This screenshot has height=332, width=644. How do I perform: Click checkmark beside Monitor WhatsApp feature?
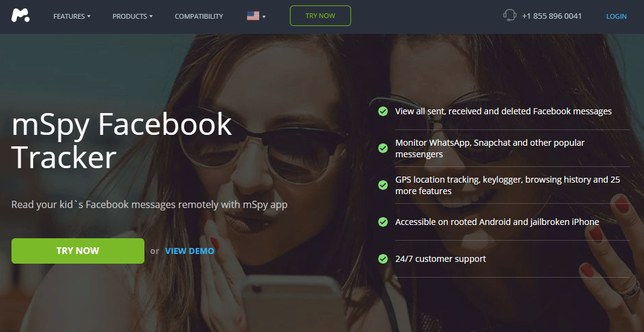(x=383, y=148)
